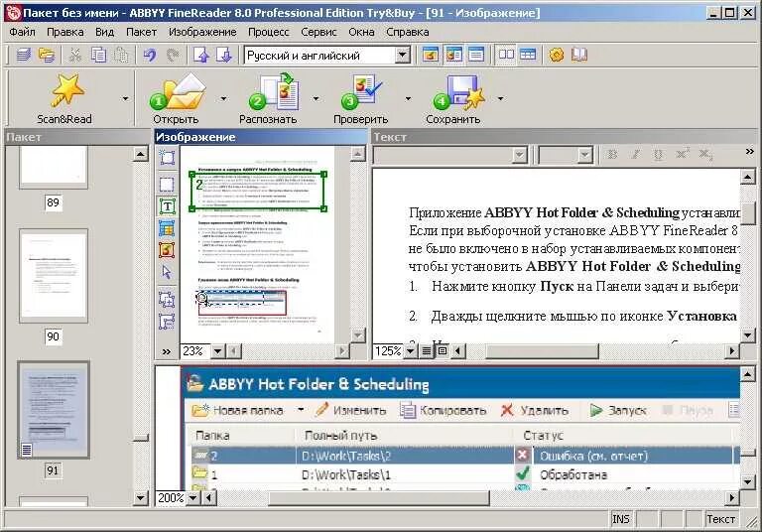Viewport: 762px width, 532px height.
Task: Open the Изображение menu
Action: 202,32
